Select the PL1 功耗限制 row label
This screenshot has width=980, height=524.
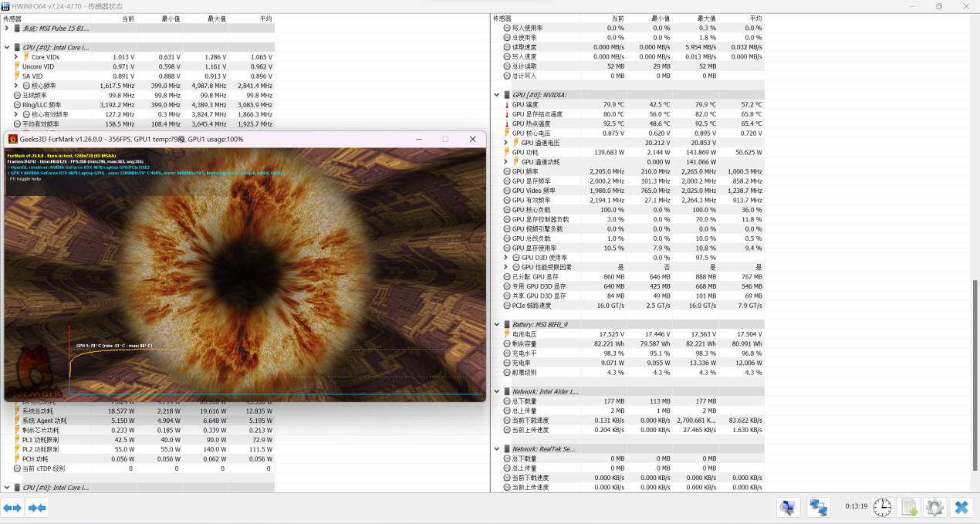[40, 440]
